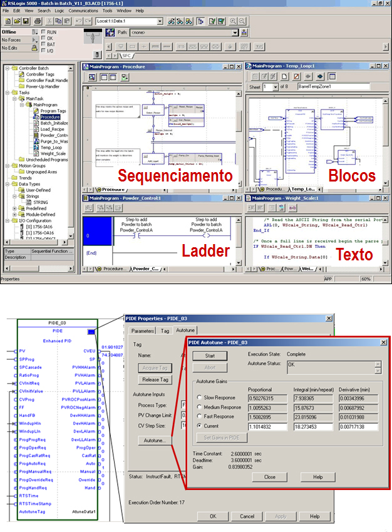
Task: Click the Undo arrow icon
Action: tap(79, 21)
